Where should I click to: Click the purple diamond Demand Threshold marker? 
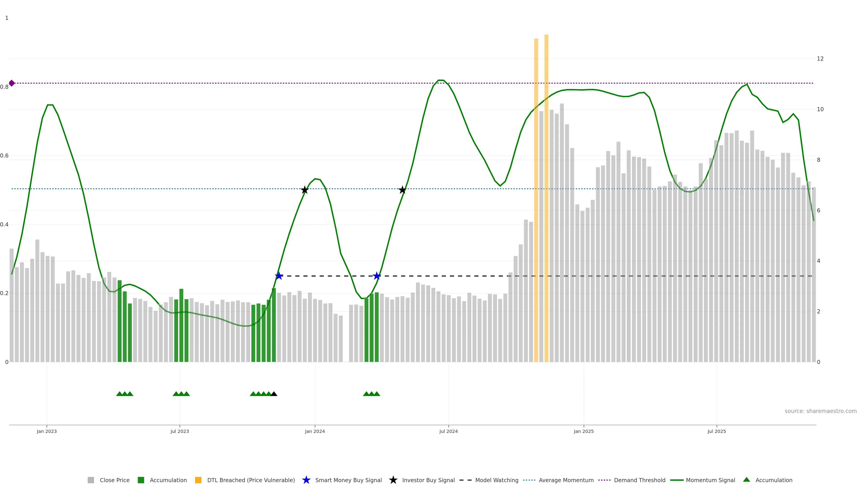click(x=12, y=83)
